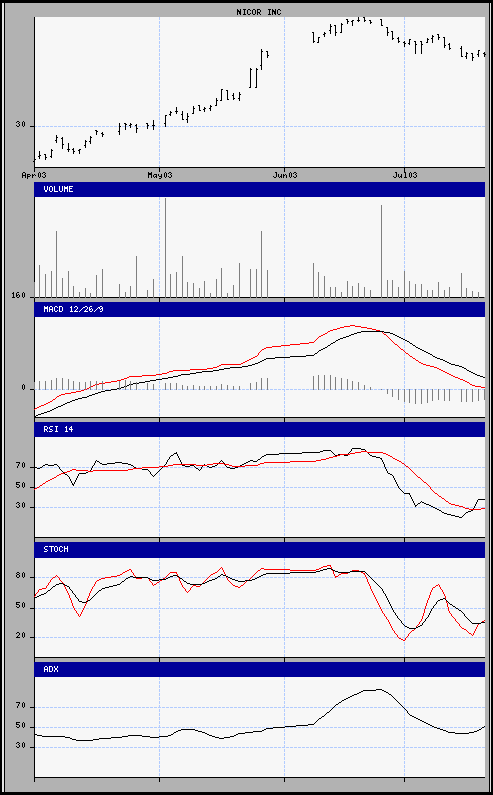493x795 pixels.
Task: Select the ADX panel header
Action: point(260,669)
